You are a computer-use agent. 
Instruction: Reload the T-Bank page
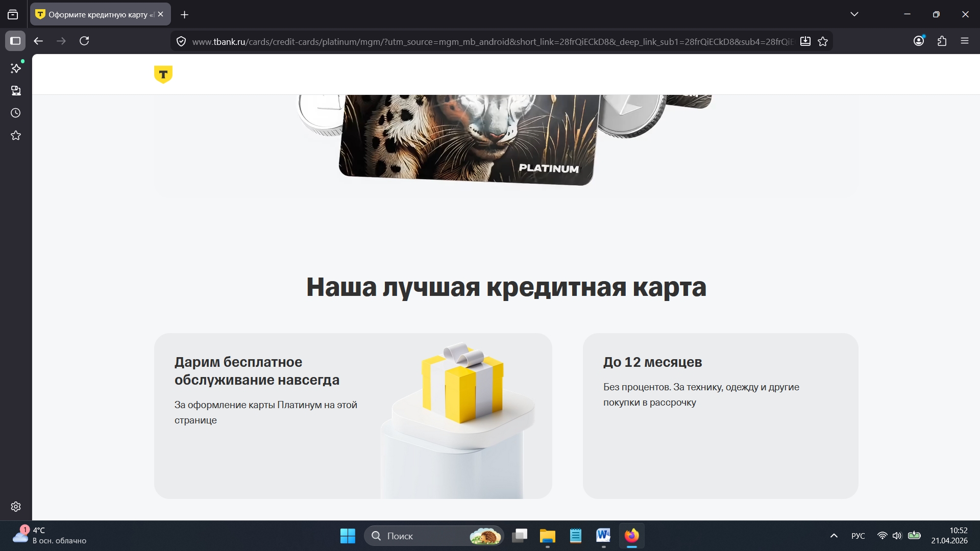click(x=84, y=41)
